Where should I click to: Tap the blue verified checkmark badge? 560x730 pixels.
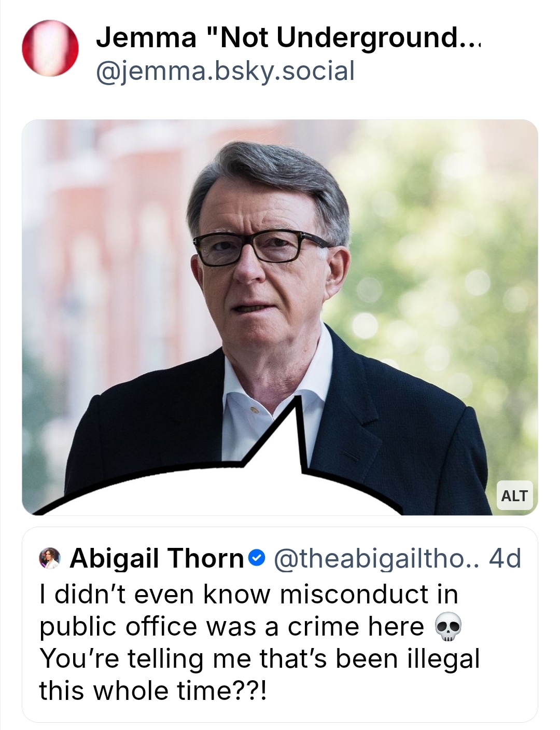tap(257, 558)
